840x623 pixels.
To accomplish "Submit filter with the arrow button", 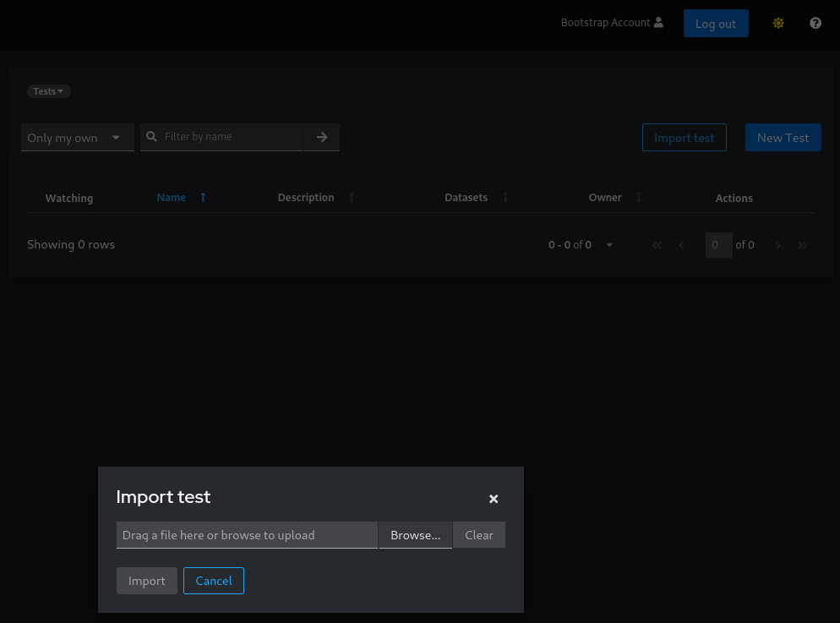I will (x=321, y=137).
